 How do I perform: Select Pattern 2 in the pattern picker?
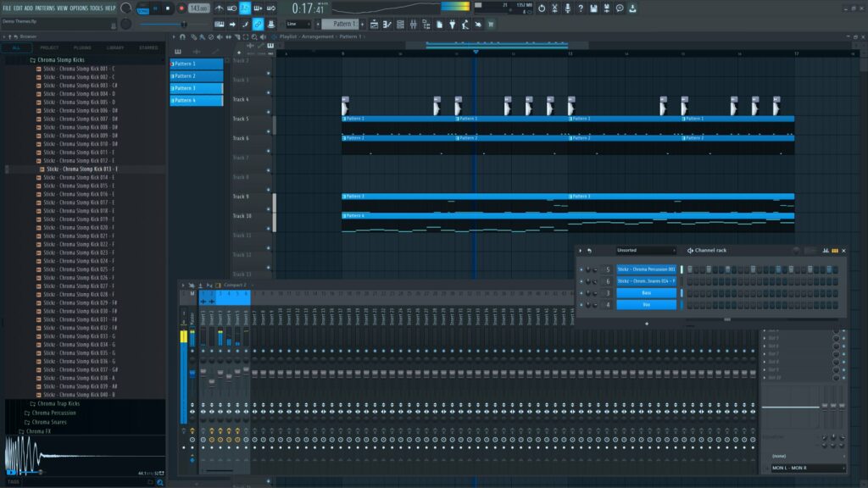(x=197, y=76)
